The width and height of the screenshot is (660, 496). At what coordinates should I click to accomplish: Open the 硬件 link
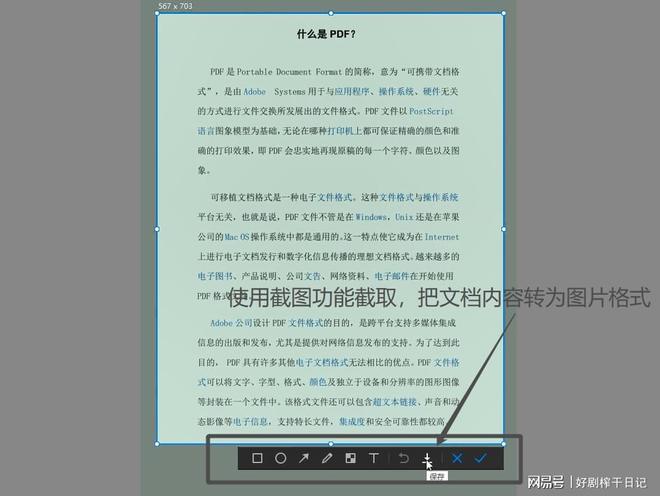431,91
